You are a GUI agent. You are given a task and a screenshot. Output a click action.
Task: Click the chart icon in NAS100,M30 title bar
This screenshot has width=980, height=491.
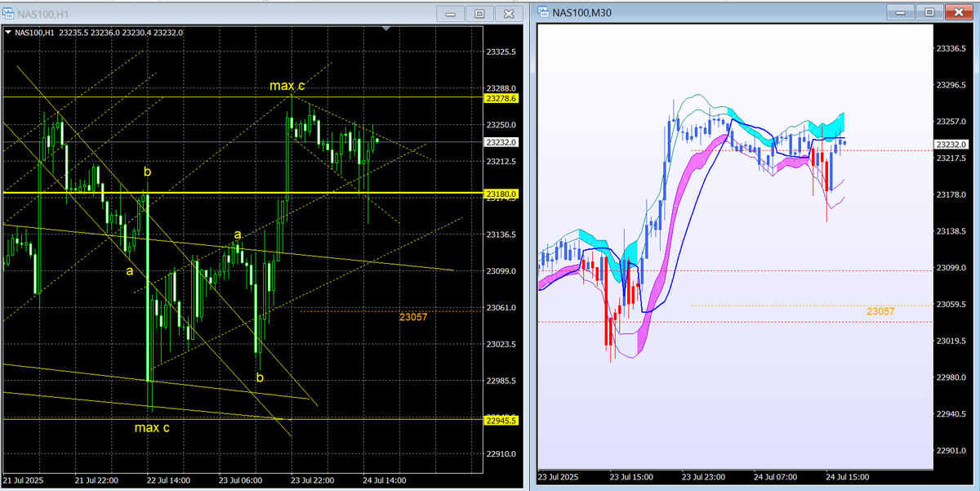click(544, 12)
